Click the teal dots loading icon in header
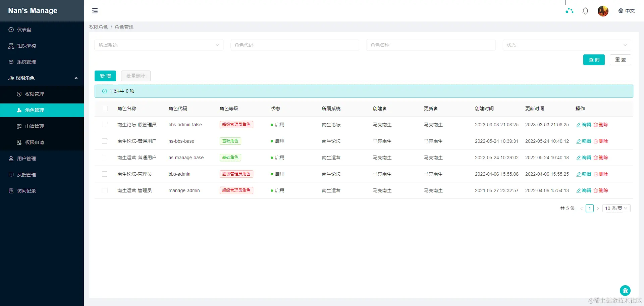644x306 pixels. tap(569, 11)
